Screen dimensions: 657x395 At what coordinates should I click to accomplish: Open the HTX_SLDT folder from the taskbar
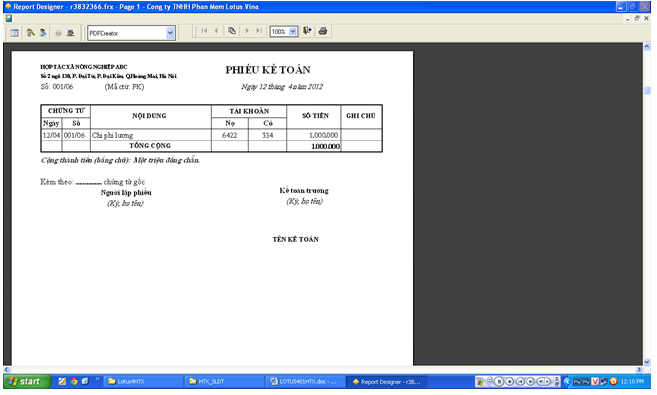pyautogui.click(x=223, y=382)
